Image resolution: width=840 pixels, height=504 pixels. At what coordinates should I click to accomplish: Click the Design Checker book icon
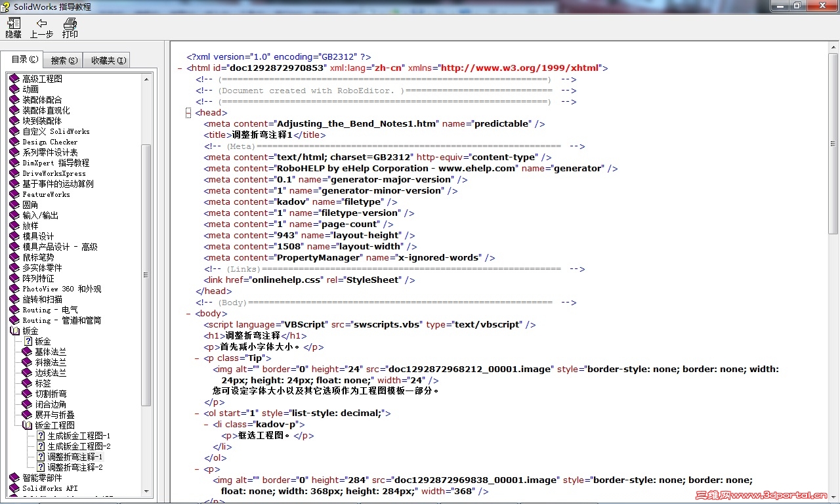15,142
